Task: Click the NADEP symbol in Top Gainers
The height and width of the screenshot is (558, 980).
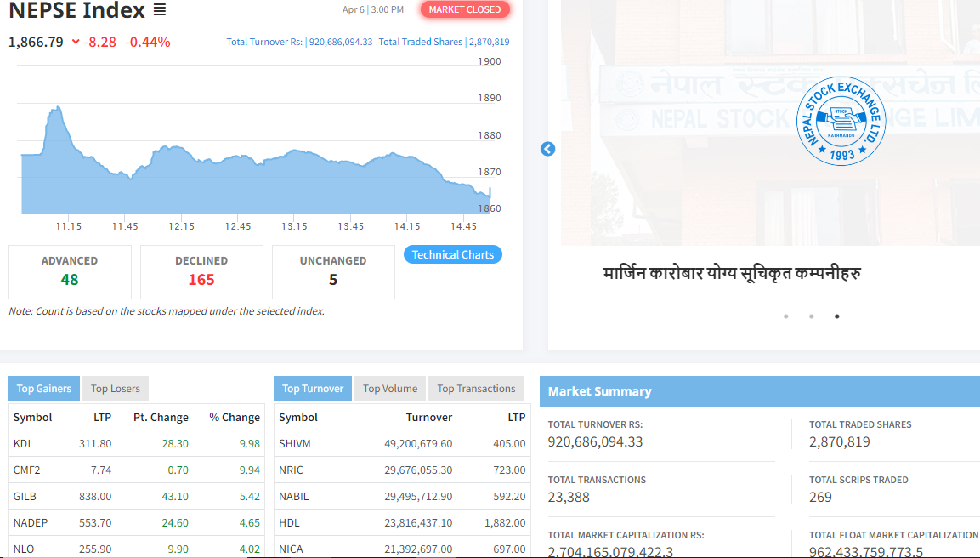Action: tap(31, 522)
